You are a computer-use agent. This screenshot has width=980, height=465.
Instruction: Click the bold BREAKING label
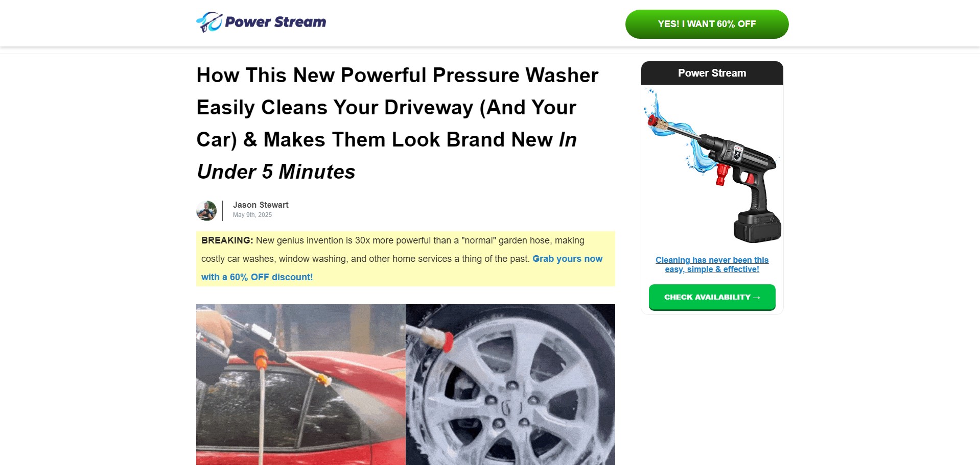click(227, 240)
